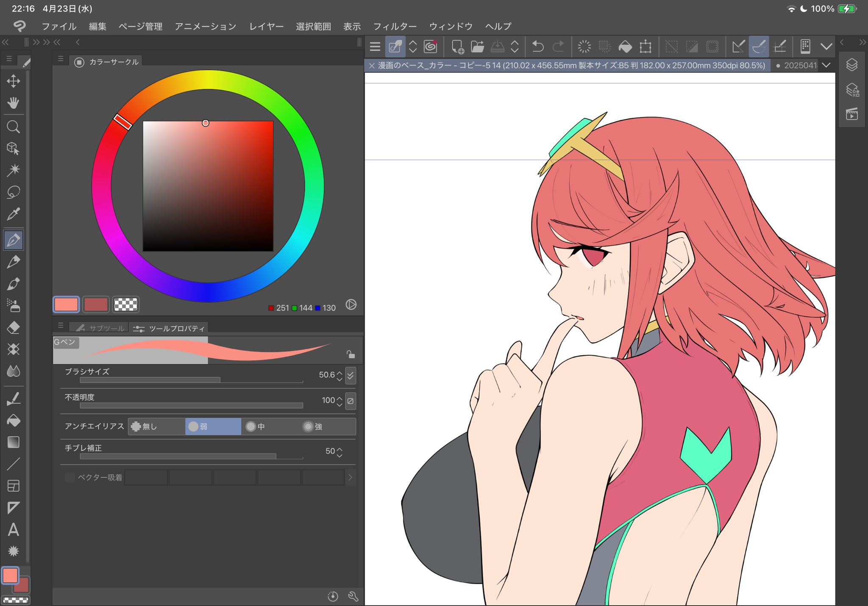Select the Pen tool in left toolbar
Viewport: 868px width, 606px height.
(13, 240)
